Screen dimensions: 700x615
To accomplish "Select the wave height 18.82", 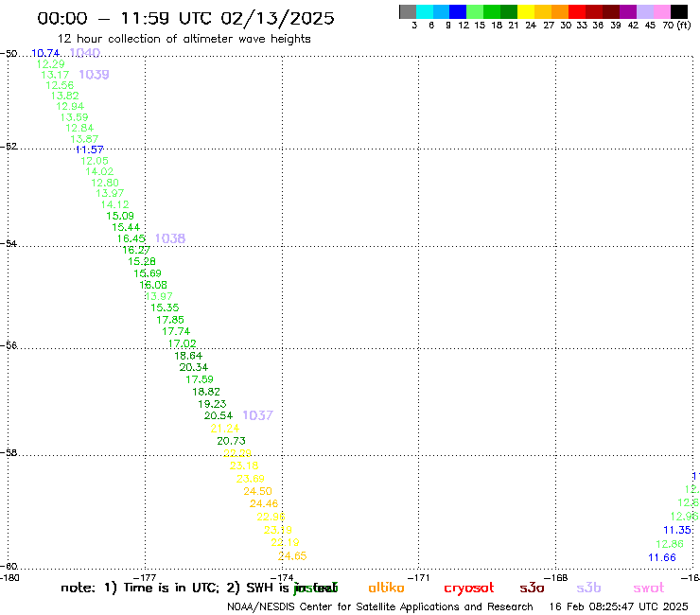I will click(206, 392).
